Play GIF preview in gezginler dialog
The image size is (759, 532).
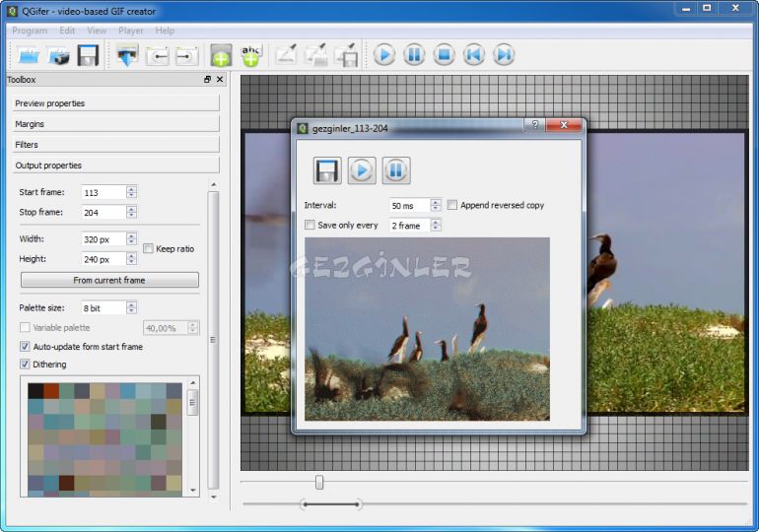tap(362, 170)
